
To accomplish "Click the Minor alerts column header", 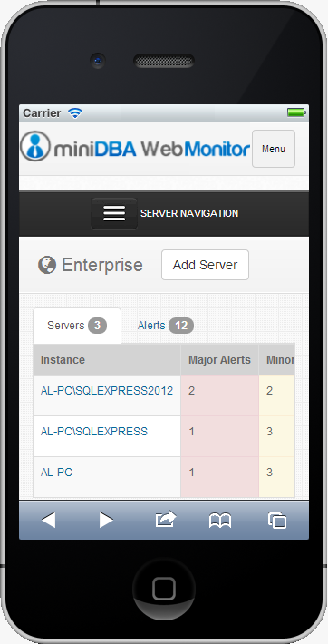I will click(277, 360).
